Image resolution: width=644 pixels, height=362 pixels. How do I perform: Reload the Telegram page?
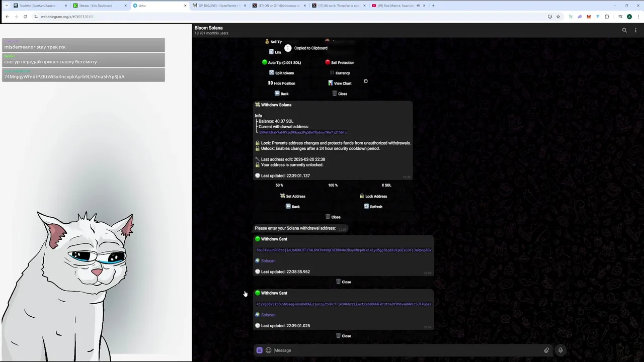(25, 17)
